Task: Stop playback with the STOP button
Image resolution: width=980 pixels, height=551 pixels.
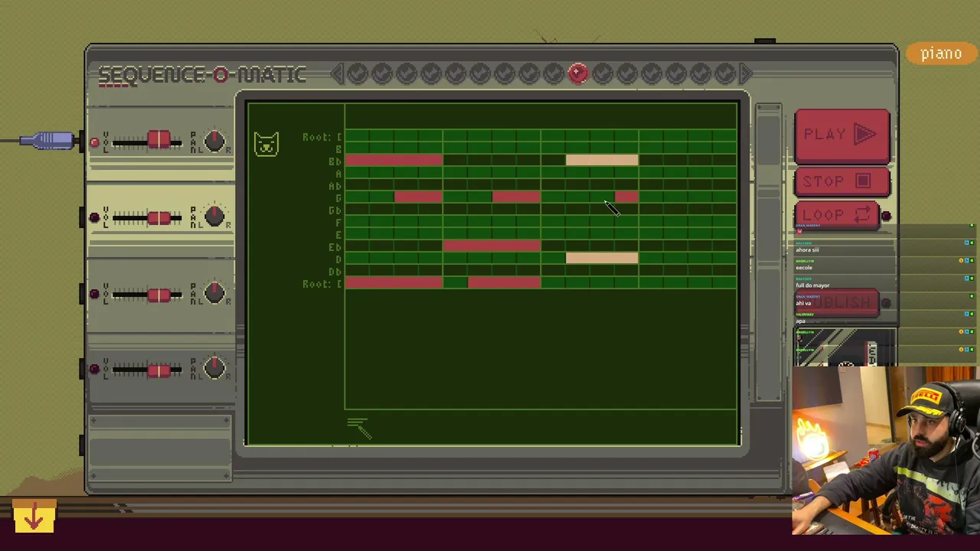Action: (842, 181)
